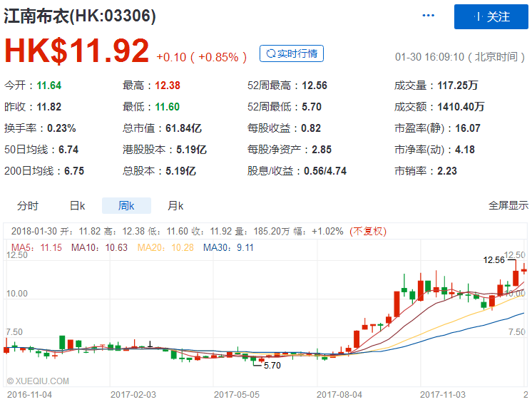Click the 昨收 value 11.82

point(49,107)
